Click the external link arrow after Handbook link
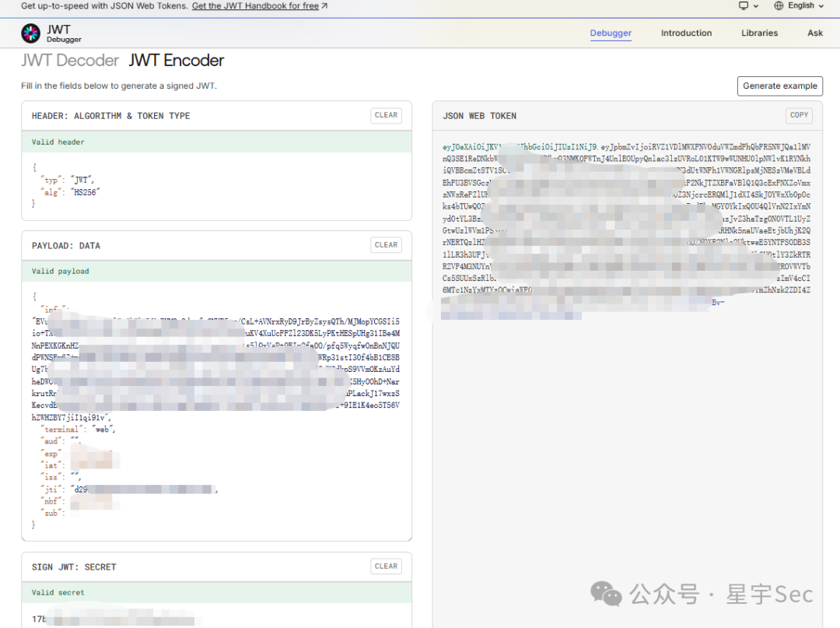 [x=324, y=6]
